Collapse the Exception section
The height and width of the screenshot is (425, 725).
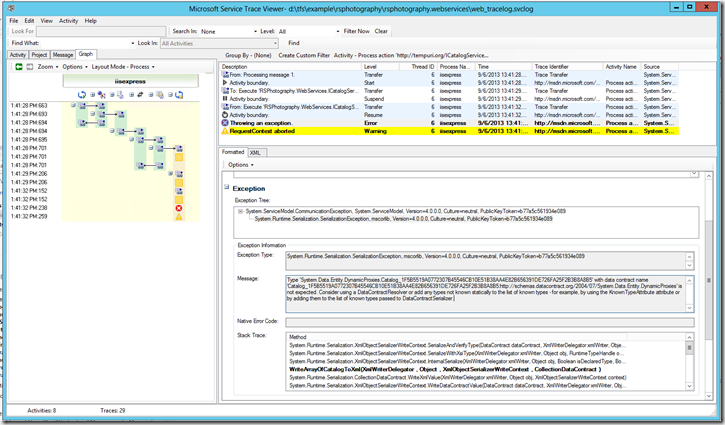pyautogui.click(x=226, y=187)
